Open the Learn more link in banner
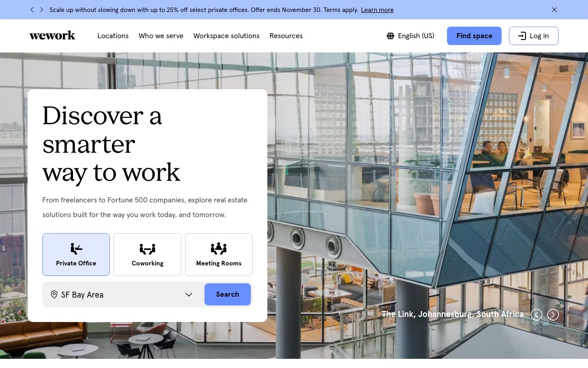Screen dimensions: 588x368 (x=377, y=10)
